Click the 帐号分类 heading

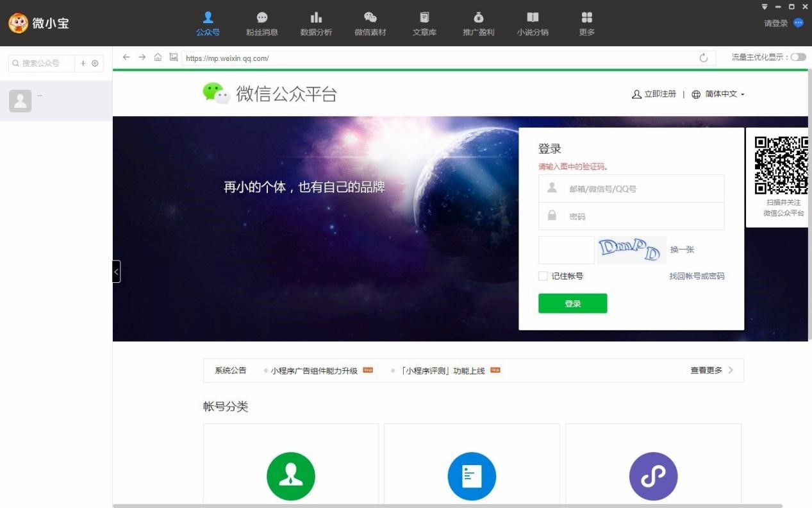click(x=226, y=407)
